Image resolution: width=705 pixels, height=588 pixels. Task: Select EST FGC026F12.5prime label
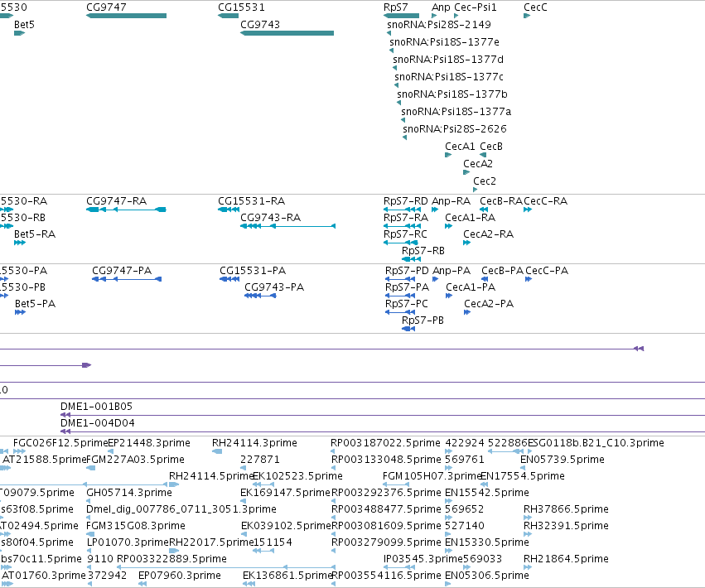[x=60, y=443]
